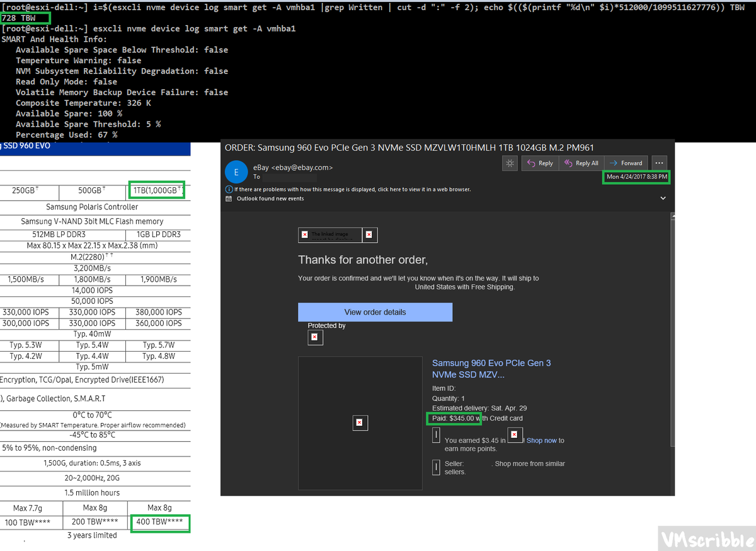Click the 3,200MB/s spec cell
This screenshot has height=551, width=756.
click(x=92, y=268)
